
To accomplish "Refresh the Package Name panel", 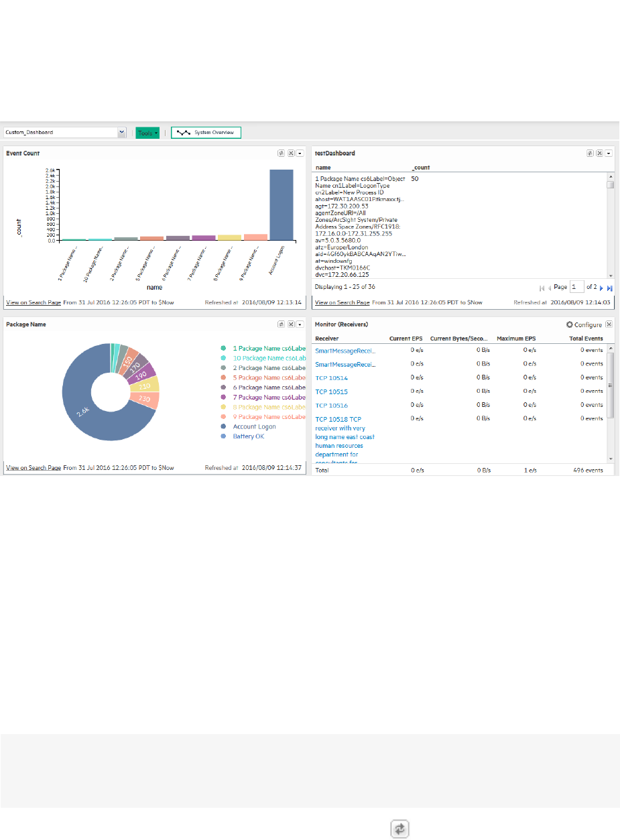I will (282, 324).
